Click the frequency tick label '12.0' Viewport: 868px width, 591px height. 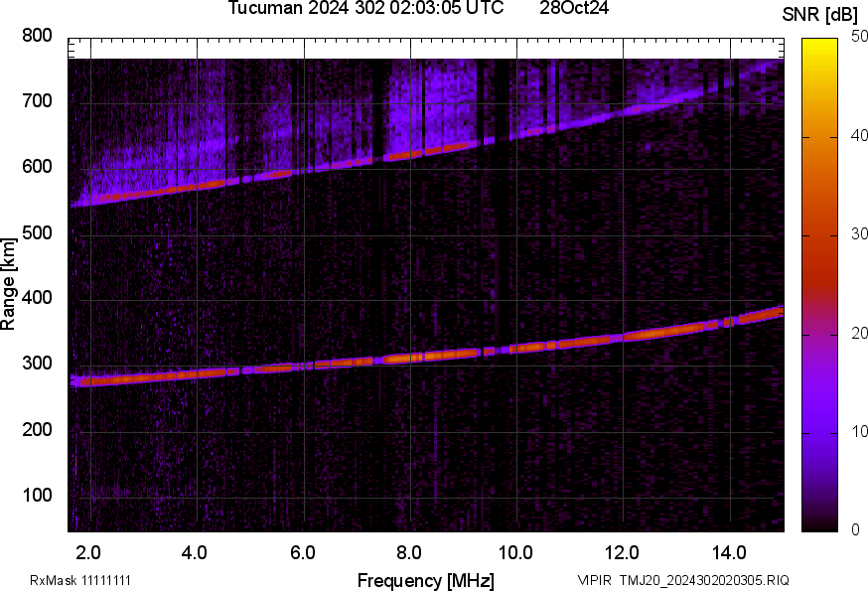pyautogui.click(x=623, y=553)
